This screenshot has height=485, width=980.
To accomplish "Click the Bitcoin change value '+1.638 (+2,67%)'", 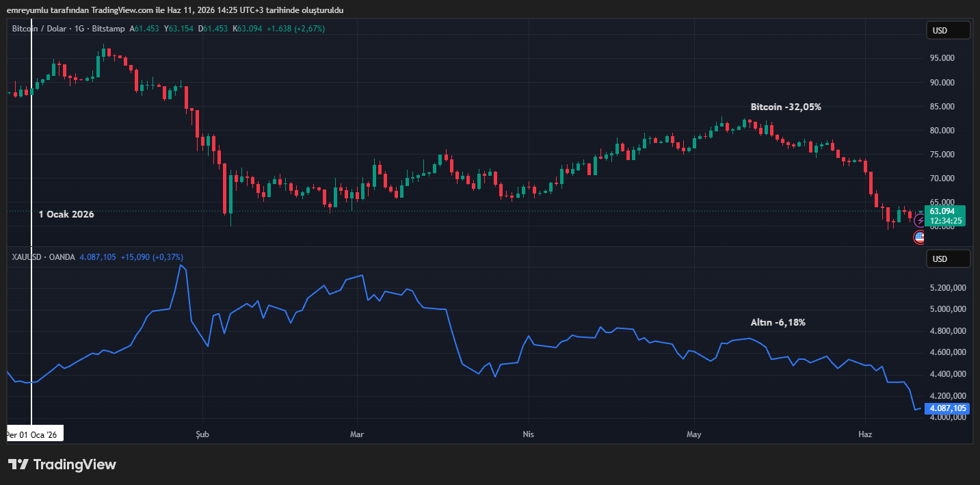I will 295,29.
